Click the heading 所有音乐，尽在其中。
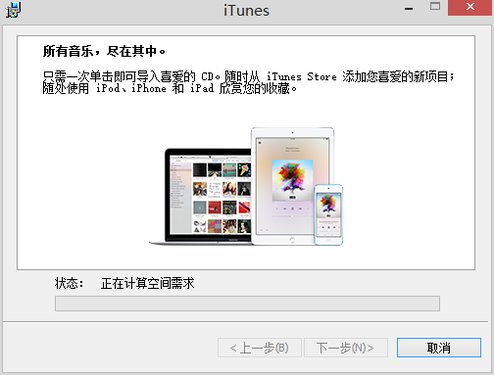The image size is (494, 375). pos(104,51)
